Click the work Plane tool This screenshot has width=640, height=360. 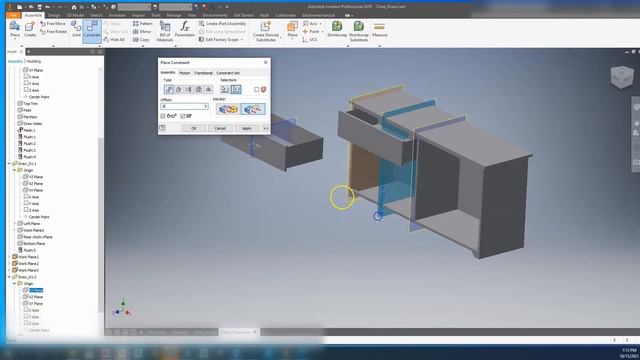pyautogui.click(x=292, y=29)
